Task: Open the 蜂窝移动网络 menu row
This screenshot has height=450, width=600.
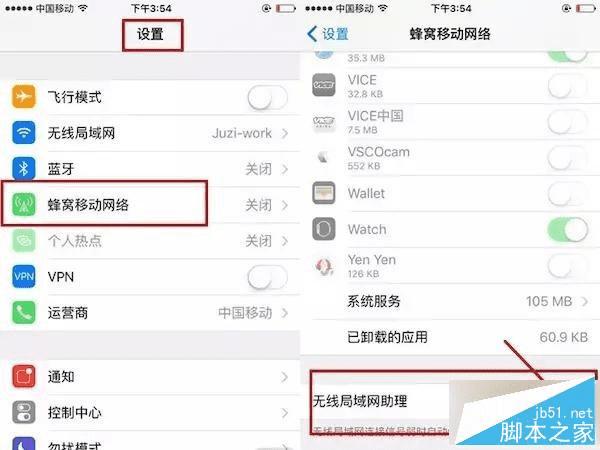Action: tap(150, 205)
